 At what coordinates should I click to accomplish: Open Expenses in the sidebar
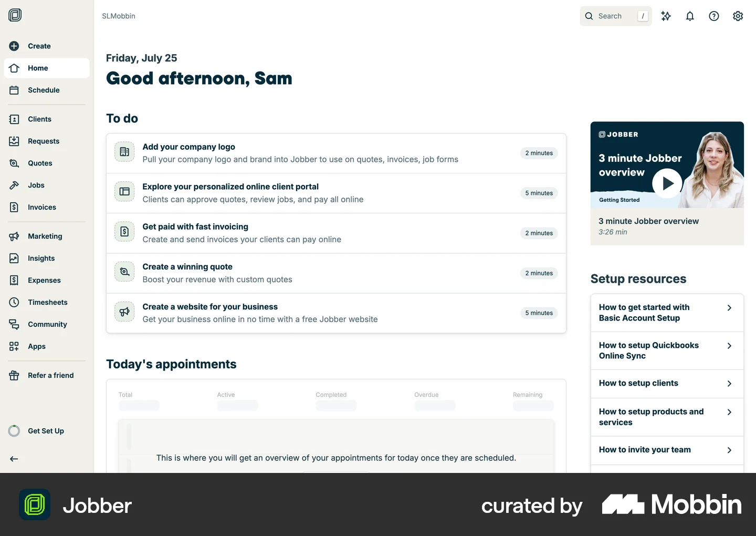(47, 281)
